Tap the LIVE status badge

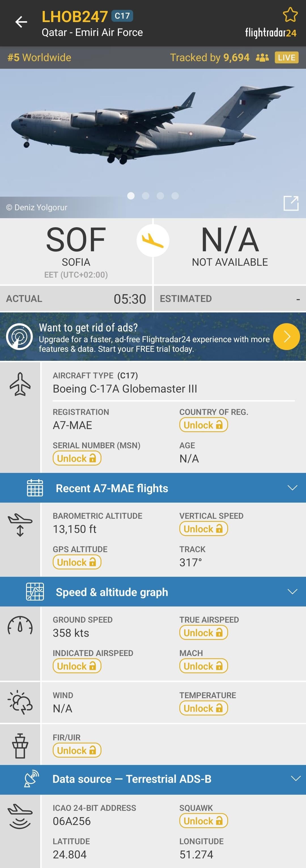click(286, 58)
